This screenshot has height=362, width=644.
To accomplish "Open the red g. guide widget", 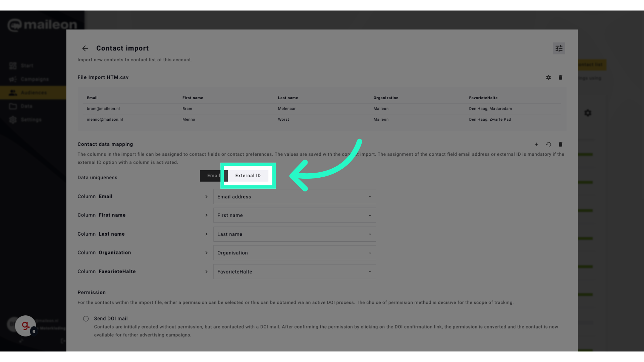I will pos(25,325).
